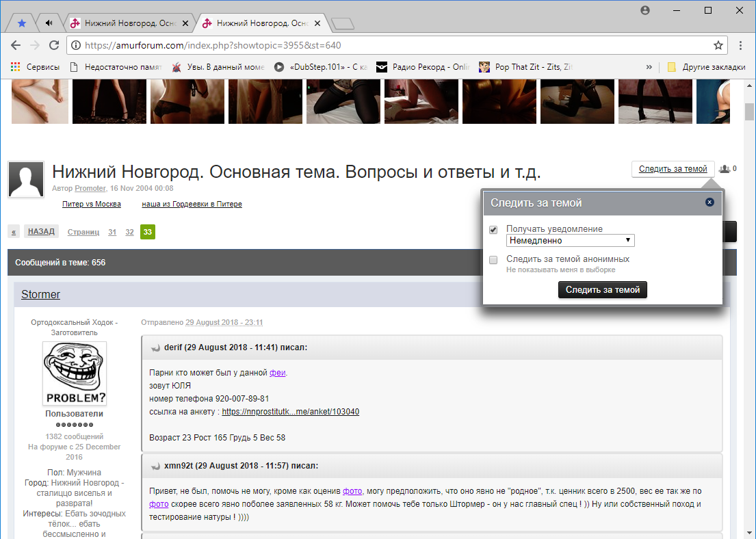This screenshot has width=756, height=539.
Task: Open the 'Немедленно' notification dropdown
Action: pyautogui.click(x=570, y=241)
